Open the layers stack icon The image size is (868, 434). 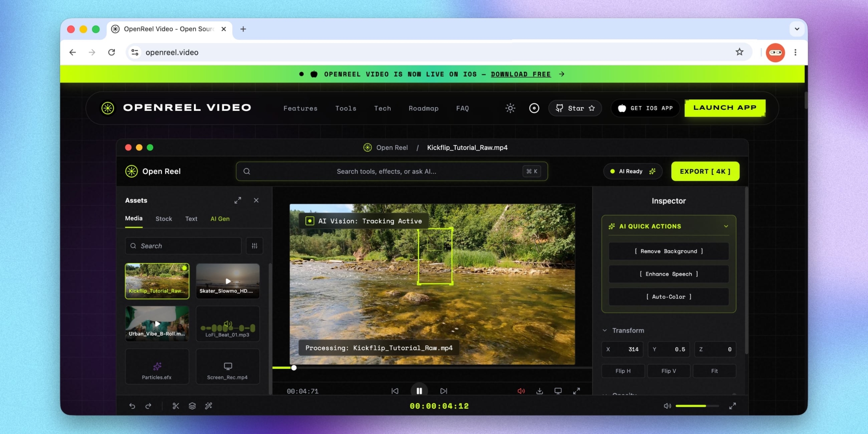192,406
